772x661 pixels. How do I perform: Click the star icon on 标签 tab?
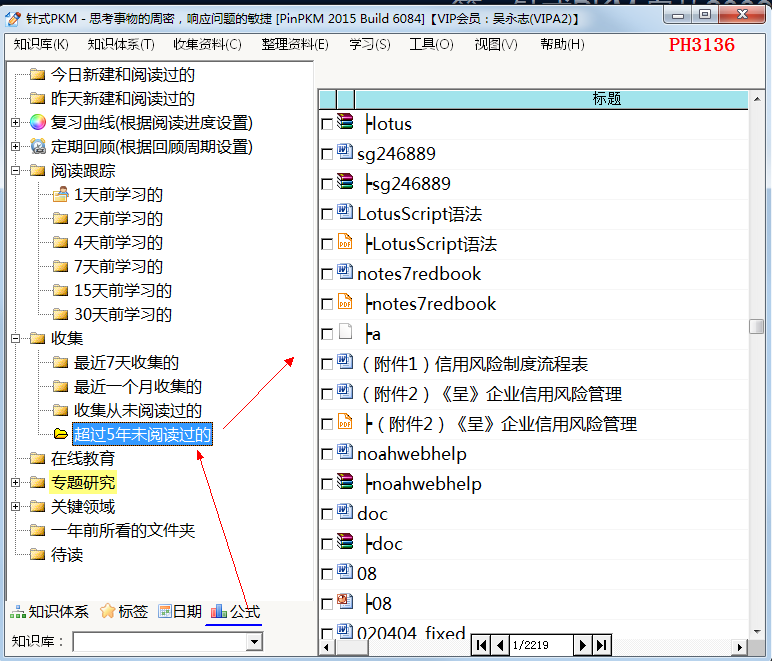[107, 612]
